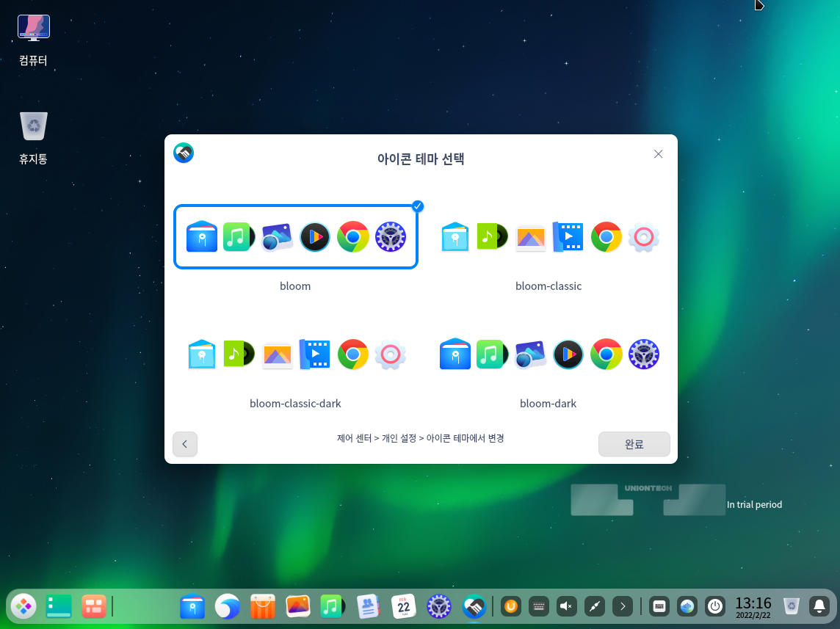Choose the bloom-classic icon theme
The height and width of the screenshot is (629, 840).
tap(548, 236)
